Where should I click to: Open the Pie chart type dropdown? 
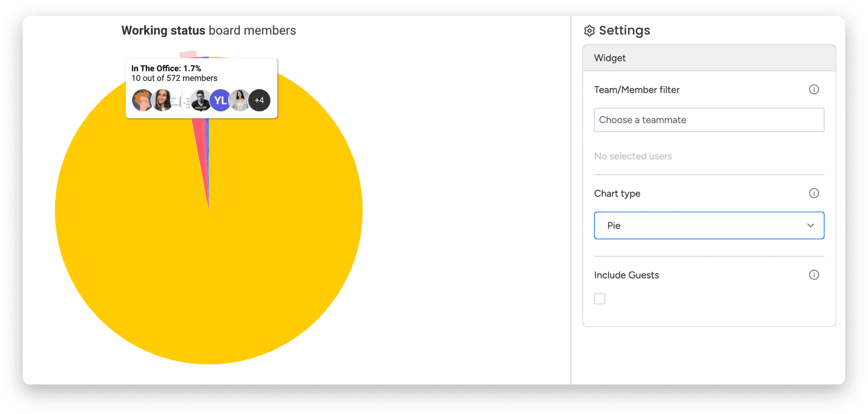point(709,225)
